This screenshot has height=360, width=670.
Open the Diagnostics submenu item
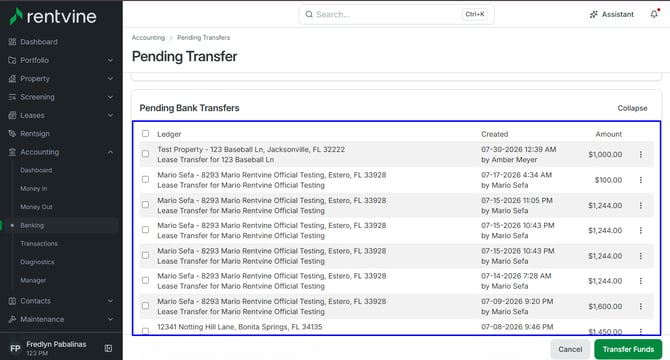point(37,262)
